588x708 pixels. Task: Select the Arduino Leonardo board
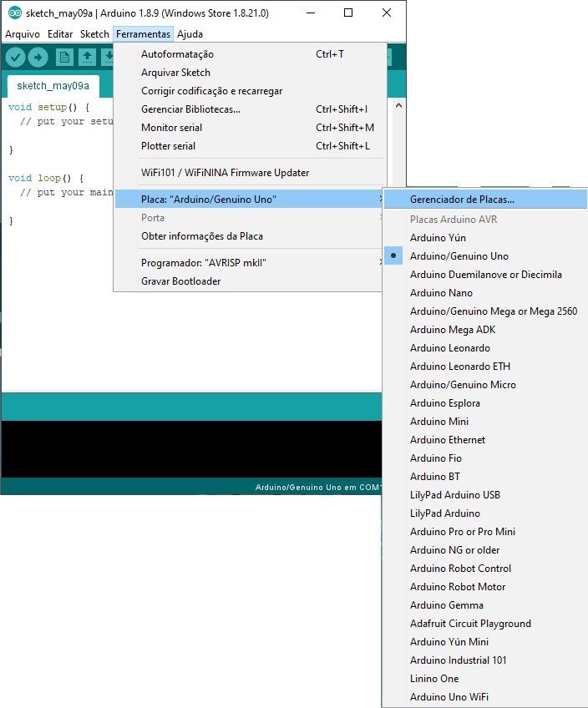click(485, 348)
